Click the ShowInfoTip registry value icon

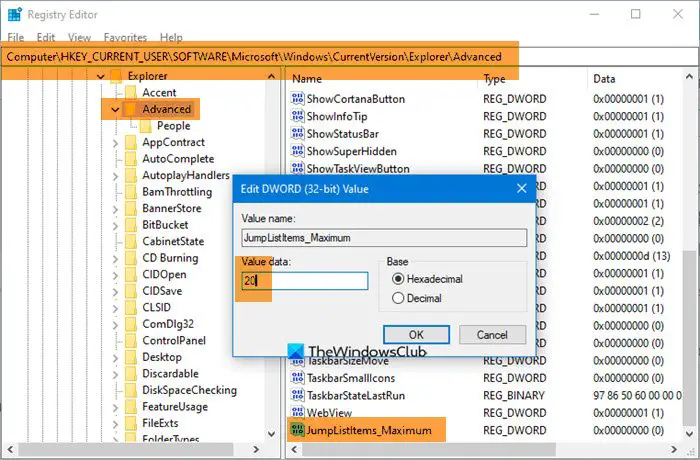[297, 116]
